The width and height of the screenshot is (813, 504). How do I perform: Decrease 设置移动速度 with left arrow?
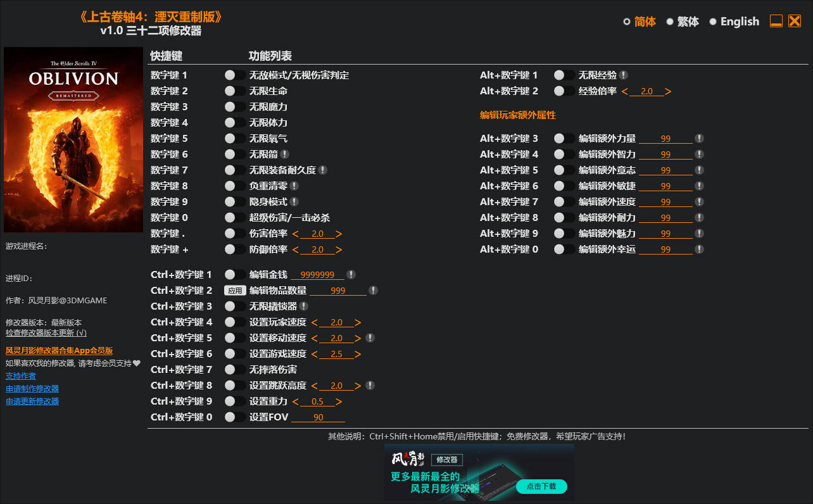(315, 338)
